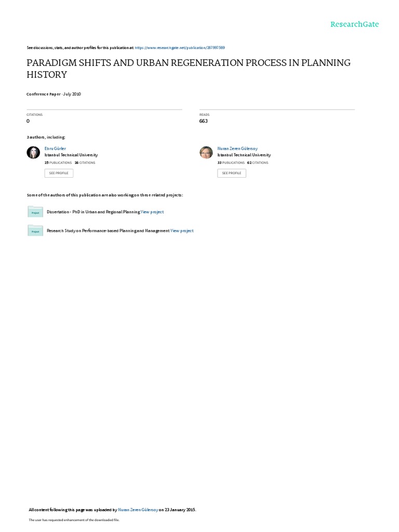The image size is (399, 532).
Task: Click the Dissertation project folder icon
Action: coord(35,211)
